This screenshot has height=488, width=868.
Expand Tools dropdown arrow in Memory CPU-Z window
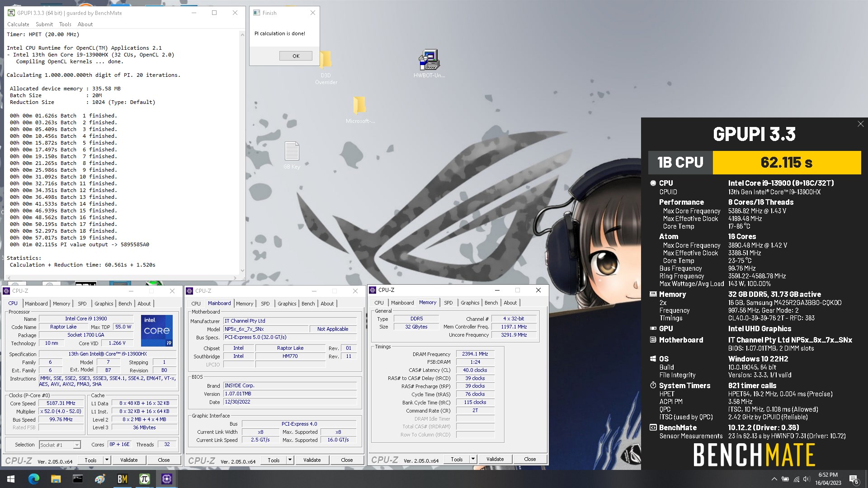click(473, 459)
